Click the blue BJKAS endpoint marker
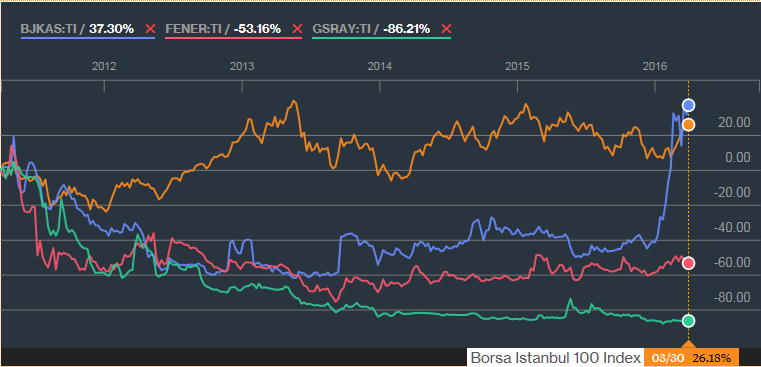The image size is (761, 367). (x=688, y=105)
